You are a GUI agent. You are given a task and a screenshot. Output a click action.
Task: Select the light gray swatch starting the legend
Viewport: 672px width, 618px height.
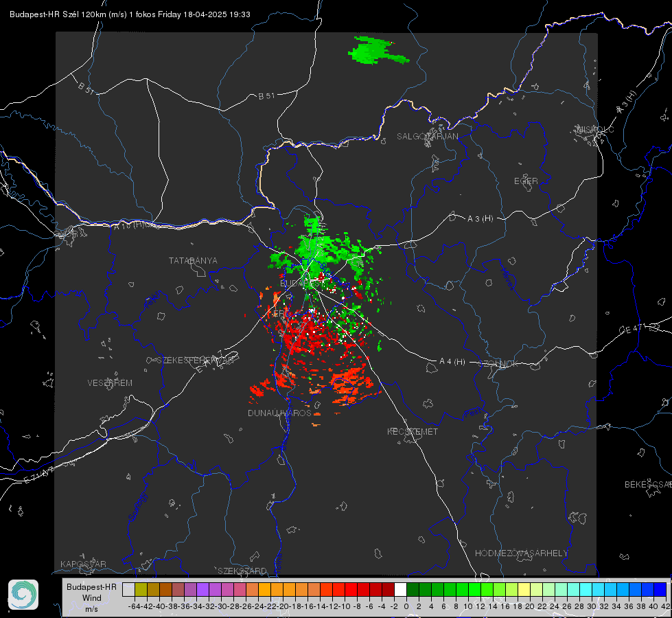(128, 589)
